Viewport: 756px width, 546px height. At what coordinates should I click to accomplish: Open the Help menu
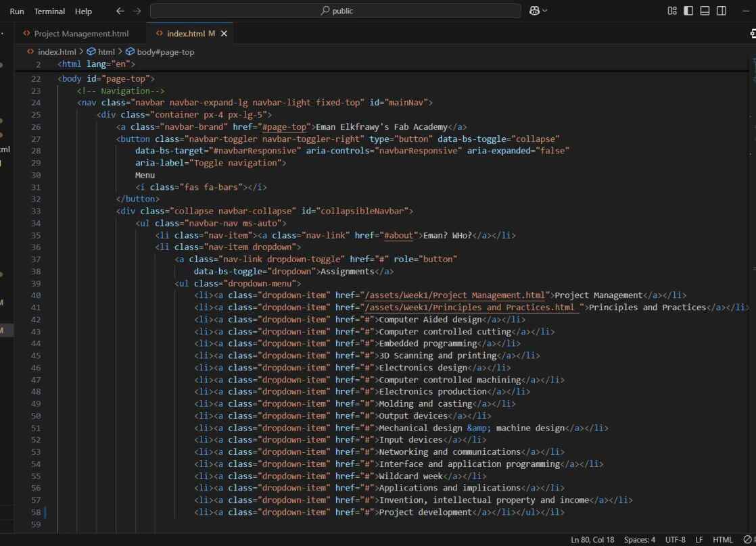(x=83, y=11)
